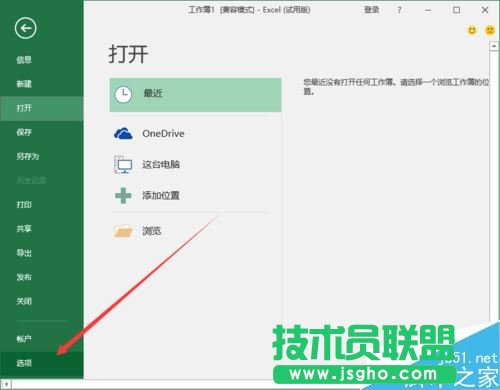Open help with the question mark
The width and height of the screenshot is (500, 390).
pos(399,10)
